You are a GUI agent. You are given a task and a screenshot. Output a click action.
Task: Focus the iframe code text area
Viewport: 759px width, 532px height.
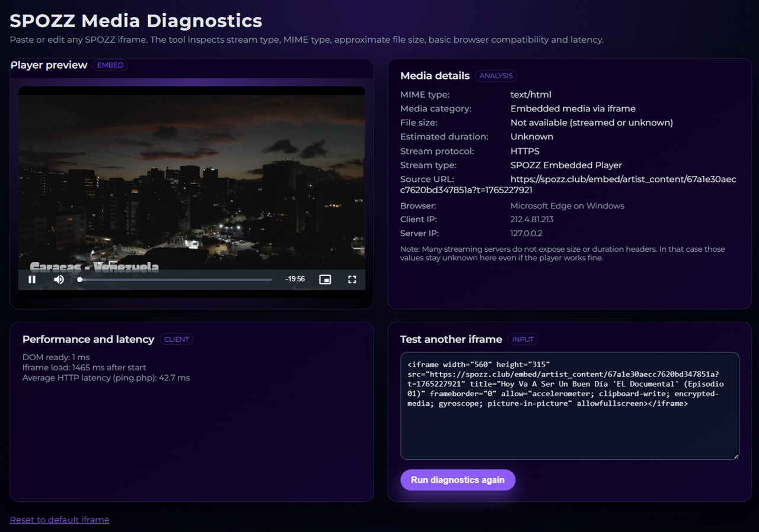(569, 427)
